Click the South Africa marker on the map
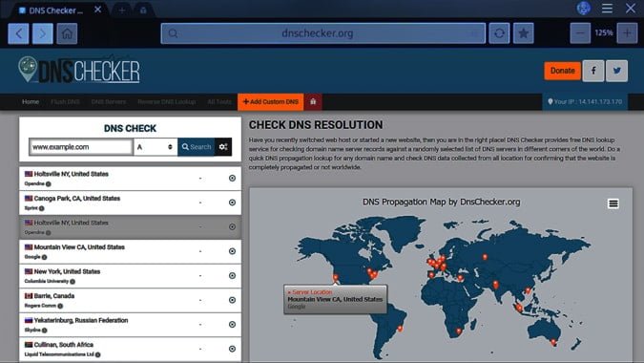The width and height of the screenshot is (644, 363). 459,331
